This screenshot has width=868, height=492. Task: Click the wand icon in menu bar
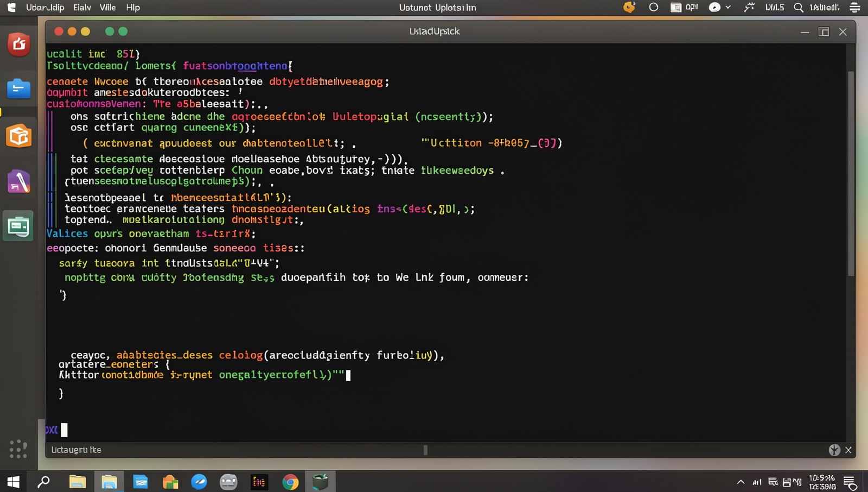click(749, 7)
